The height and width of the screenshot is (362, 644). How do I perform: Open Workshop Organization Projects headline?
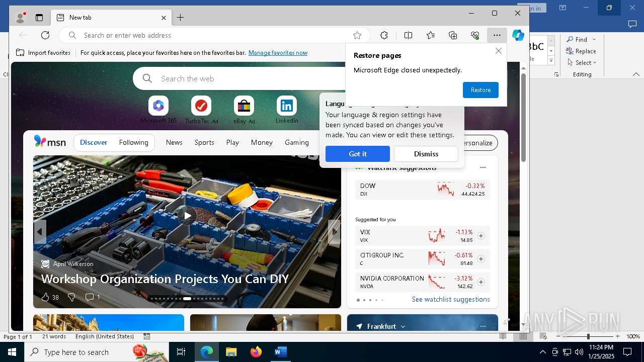point(165,279)
